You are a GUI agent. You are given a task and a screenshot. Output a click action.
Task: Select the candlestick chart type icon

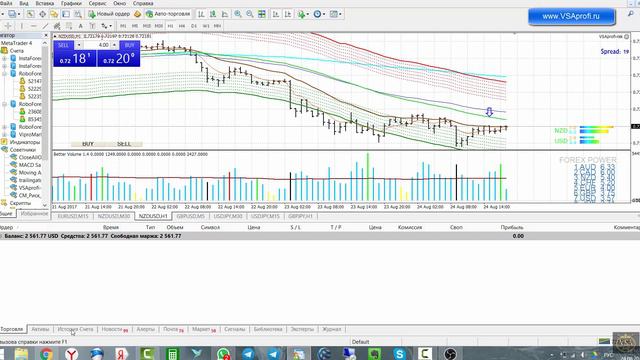click(213, 14)
